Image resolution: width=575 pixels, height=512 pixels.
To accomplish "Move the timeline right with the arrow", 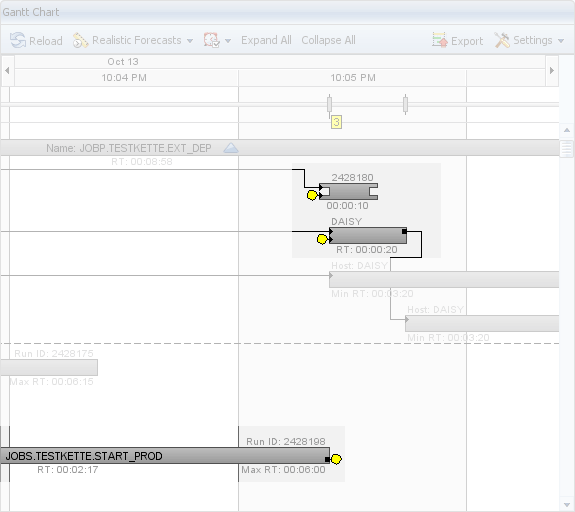I will click(552, 70).
